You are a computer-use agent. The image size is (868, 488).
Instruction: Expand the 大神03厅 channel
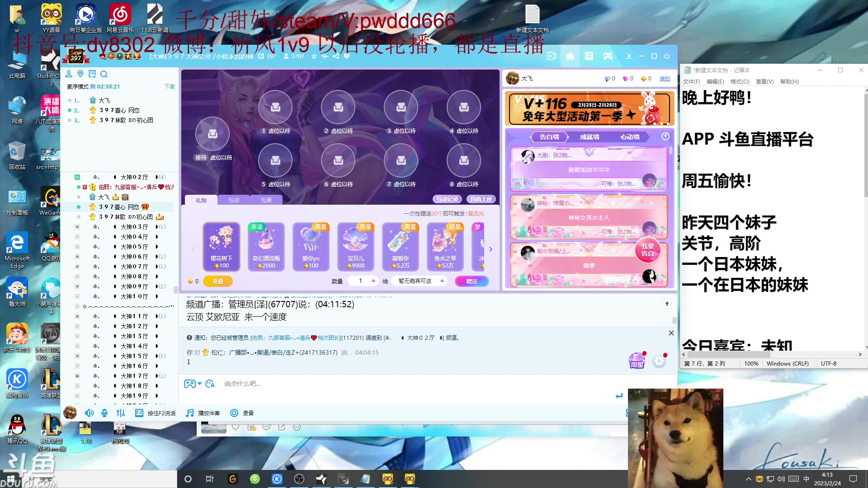coord(77,227)
